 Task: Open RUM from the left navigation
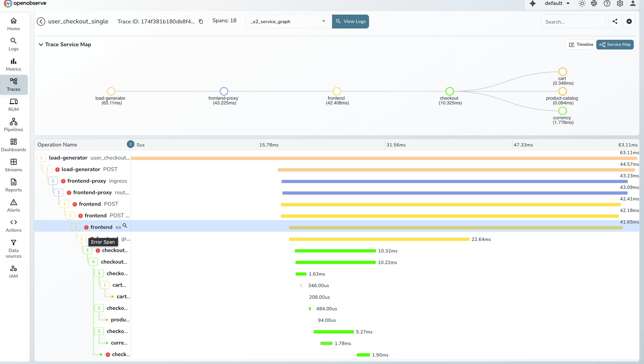13,105
